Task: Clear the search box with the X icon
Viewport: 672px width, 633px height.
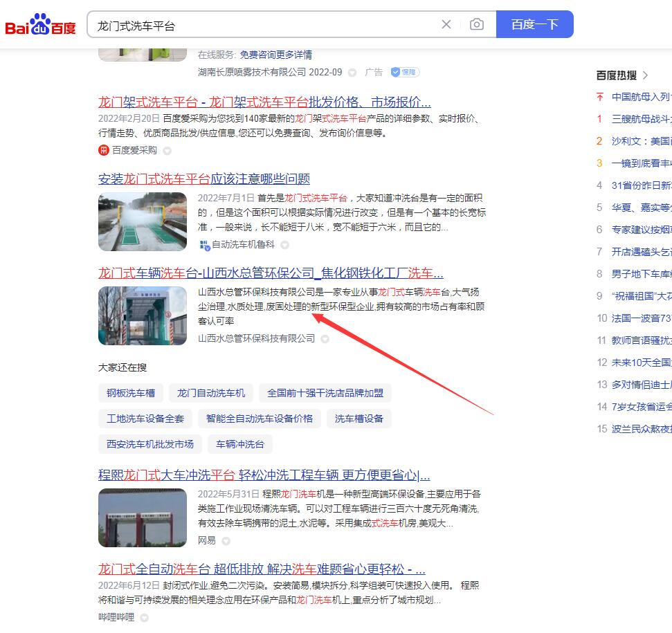Action: pos(446,24)
